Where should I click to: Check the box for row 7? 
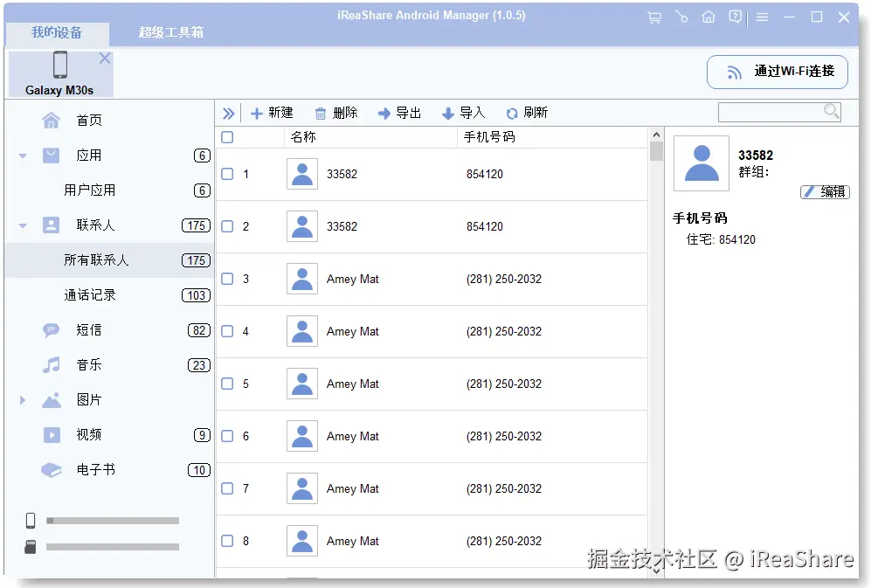point(227,488)
